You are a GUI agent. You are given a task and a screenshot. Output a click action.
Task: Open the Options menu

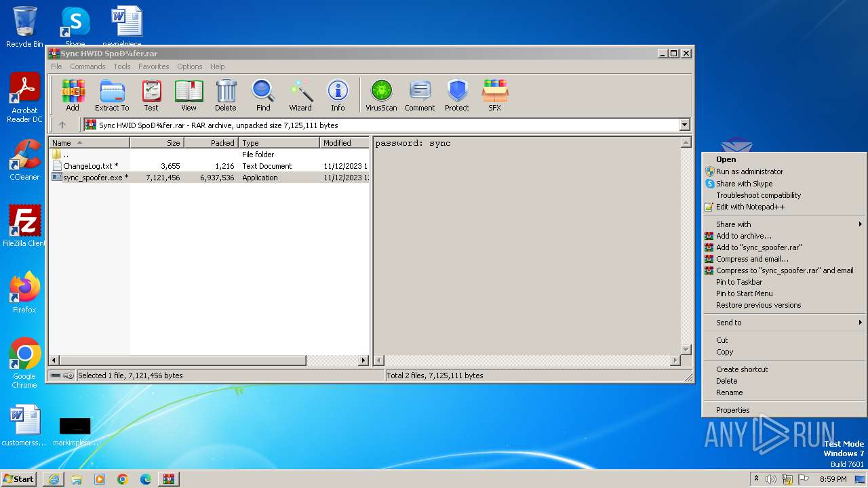pos(190,66)
